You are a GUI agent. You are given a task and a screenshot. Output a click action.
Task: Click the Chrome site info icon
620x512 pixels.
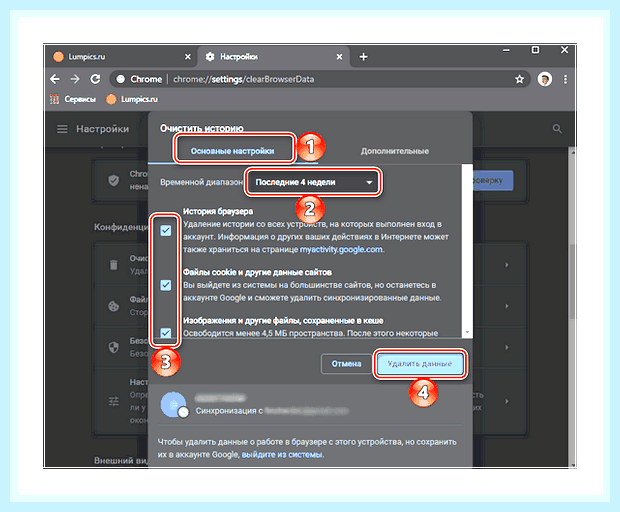click(121, 79)
